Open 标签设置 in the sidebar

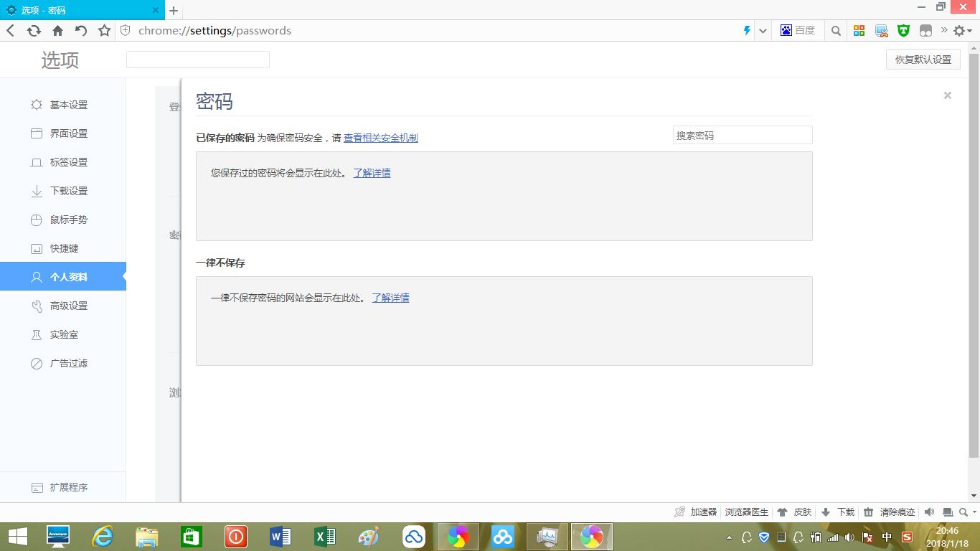(x=63, y=162)
